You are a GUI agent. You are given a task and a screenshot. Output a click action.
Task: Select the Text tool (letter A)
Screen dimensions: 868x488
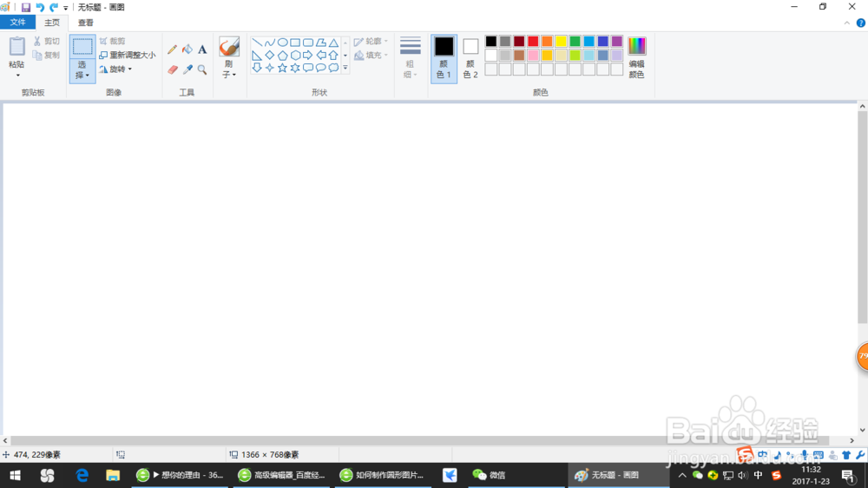(202, 49)
